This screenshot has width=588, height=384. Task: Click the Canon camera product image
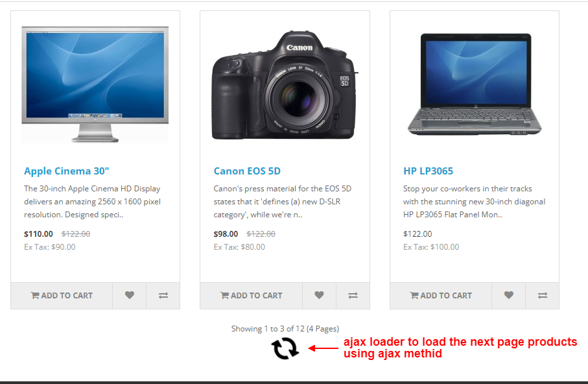pyautogui.click(x=285, y=85)
